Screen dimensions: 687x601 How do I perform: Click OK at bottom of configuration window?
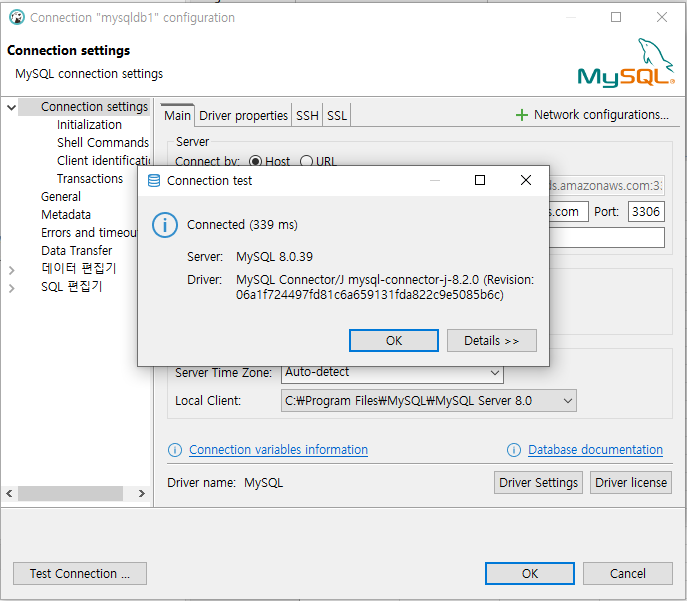(530, 573)
